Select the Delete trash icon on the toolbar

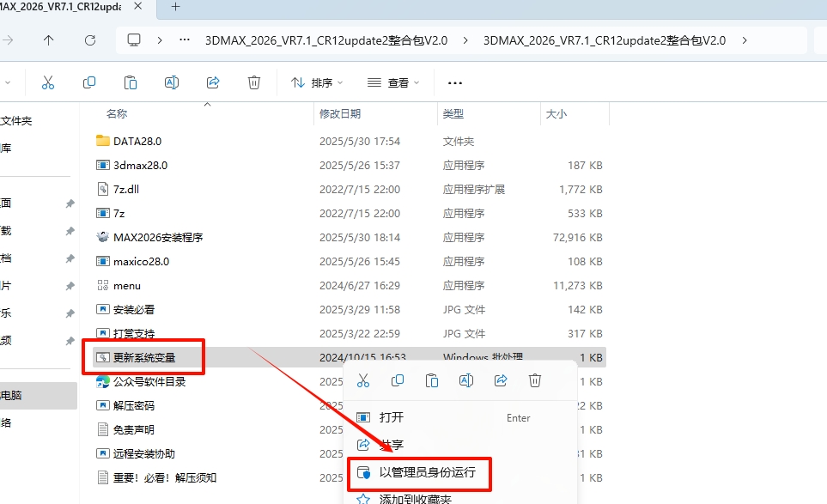coord(253,82)
